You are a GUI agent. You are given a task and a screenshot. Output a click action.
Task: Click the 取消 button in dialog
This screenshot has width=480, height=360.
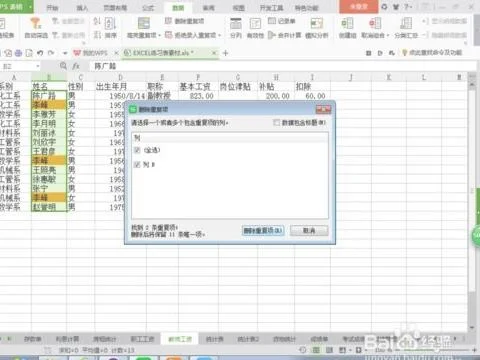(309, 231)
